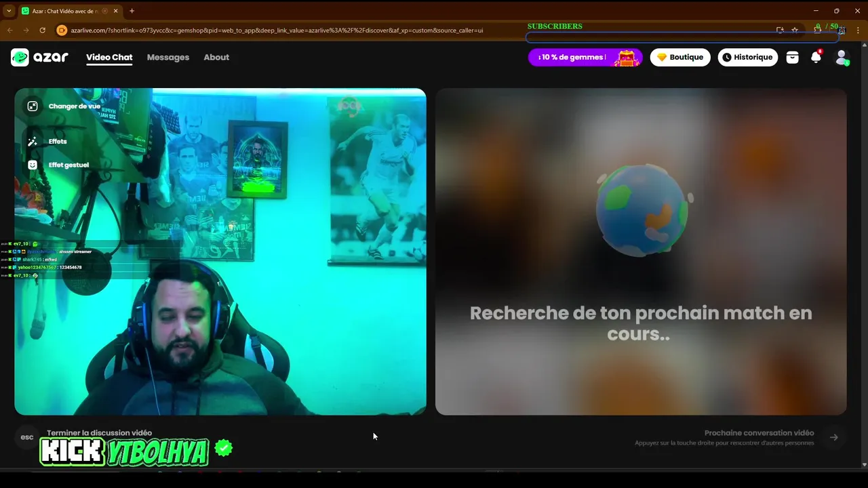This screenshot has height=488, width=868.
Task: Click the scrollbar up arrow
Action: pyautogui.click(x=864, y=45)
